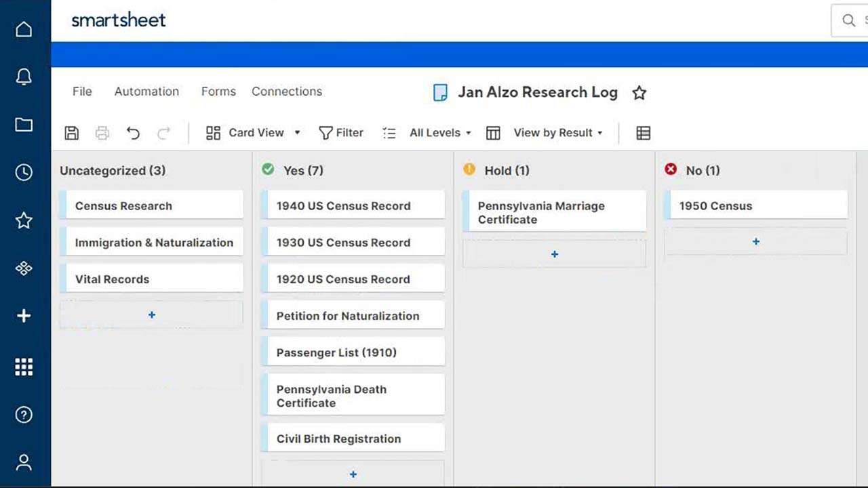Screen dimensions: 868x488
Task: Redo the last change
Action: click(x=163, y=133)
